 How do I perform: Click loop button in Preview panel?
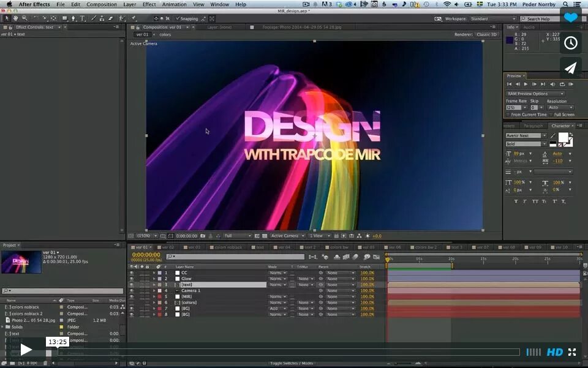(x=562, y=84)
